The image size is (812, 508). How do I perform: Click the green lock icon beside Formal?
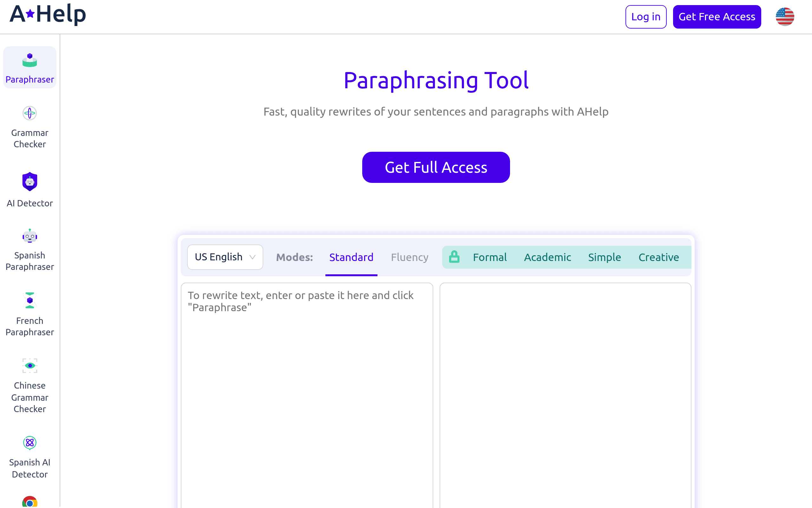click(x=454, y=257)
